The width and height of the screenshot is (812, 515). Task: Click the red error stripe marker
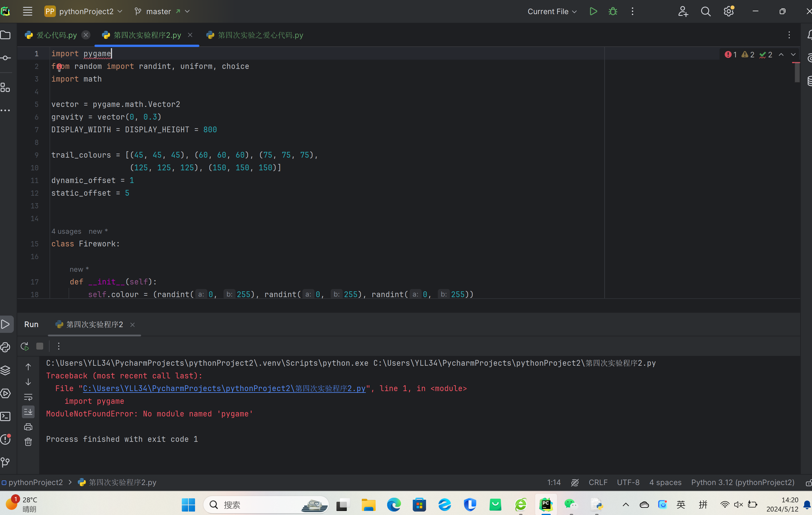point(796,63)
